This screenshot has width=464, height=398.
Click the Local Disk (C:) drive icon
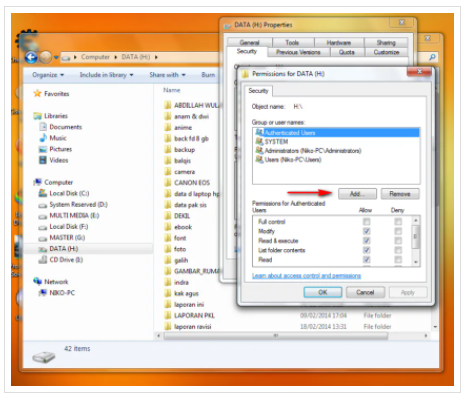tap(43, 193)
